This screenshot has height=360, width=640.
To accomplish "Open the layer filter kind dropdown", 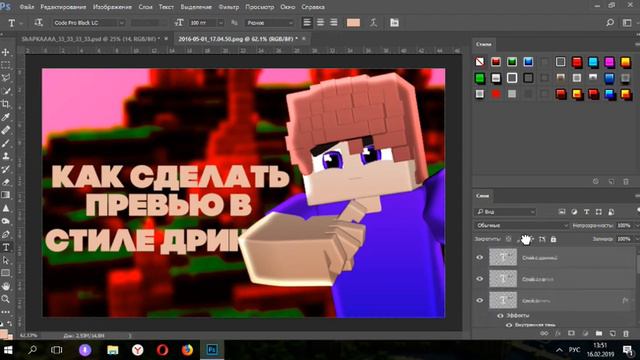I will click(x=505, y=212).
